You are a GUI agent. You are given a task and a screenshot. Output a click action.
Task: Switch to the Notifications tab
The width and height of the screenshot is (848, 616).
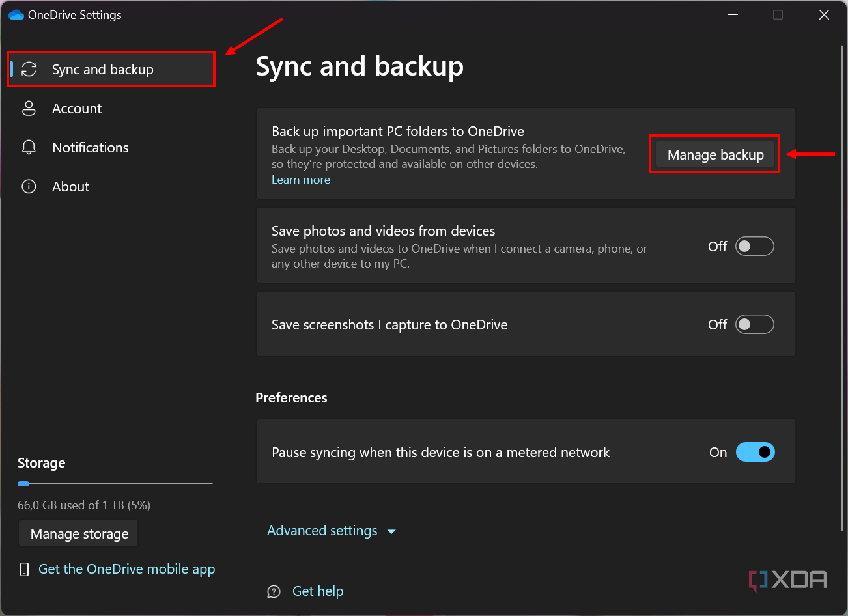[x=91, y=148]
